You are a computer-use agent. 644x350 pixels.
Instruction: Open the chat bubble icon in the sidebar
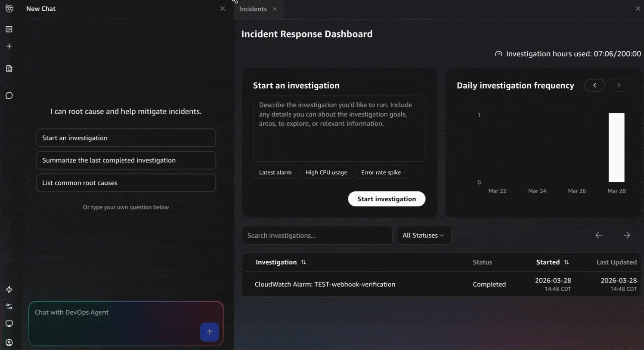[9, 95]
